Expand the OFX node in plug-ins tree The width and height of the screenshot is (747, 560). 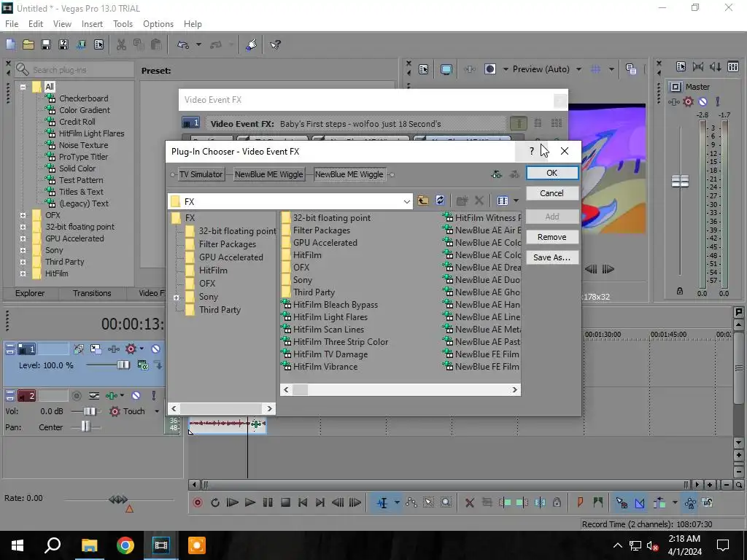(23, 215)
